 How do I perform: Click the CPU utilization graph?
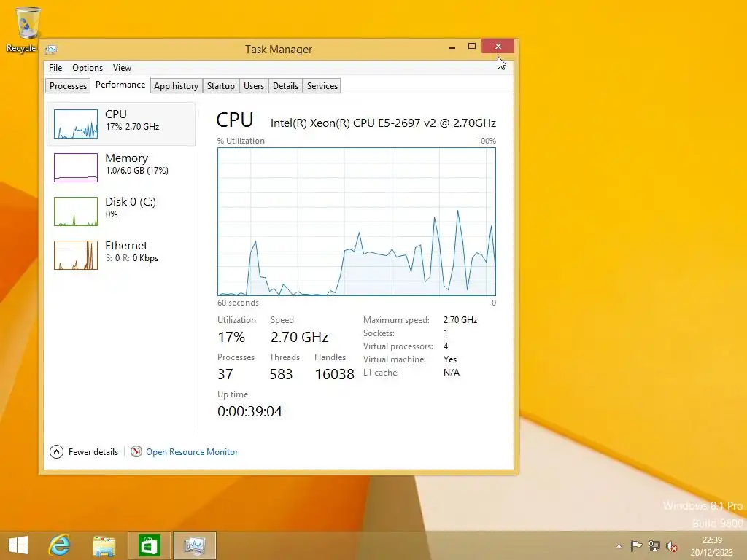click(x=356, y=222)
